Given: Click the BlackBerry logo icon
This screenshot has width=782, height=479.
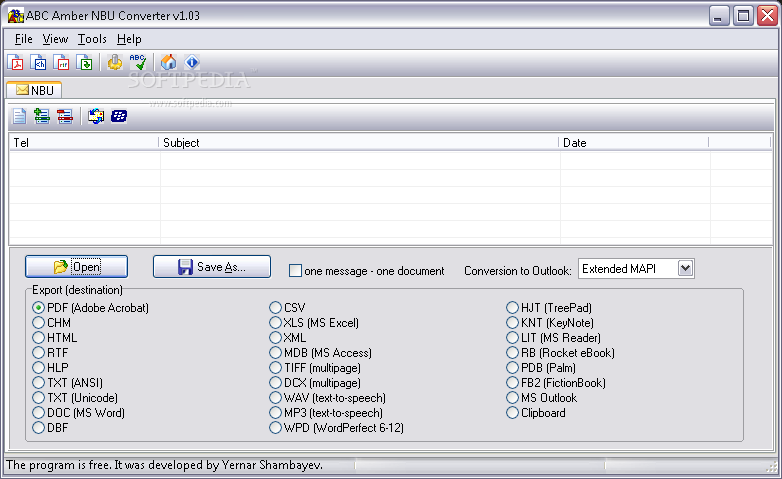Looking at the screenshot, I should click(119, 116).
